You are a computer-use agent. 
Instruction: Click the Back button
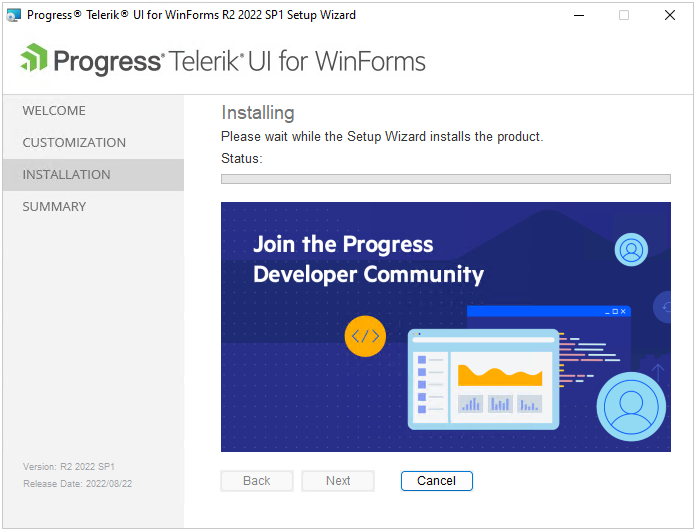257,481
